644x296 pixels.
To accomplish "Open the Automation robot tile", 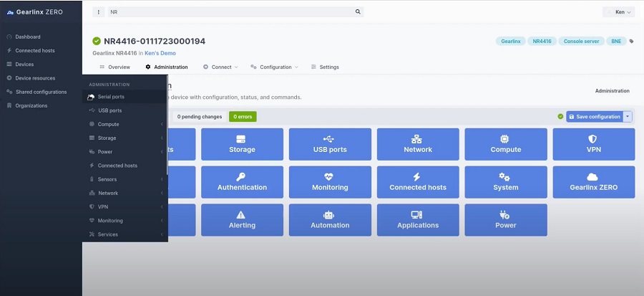I will 330,220.
